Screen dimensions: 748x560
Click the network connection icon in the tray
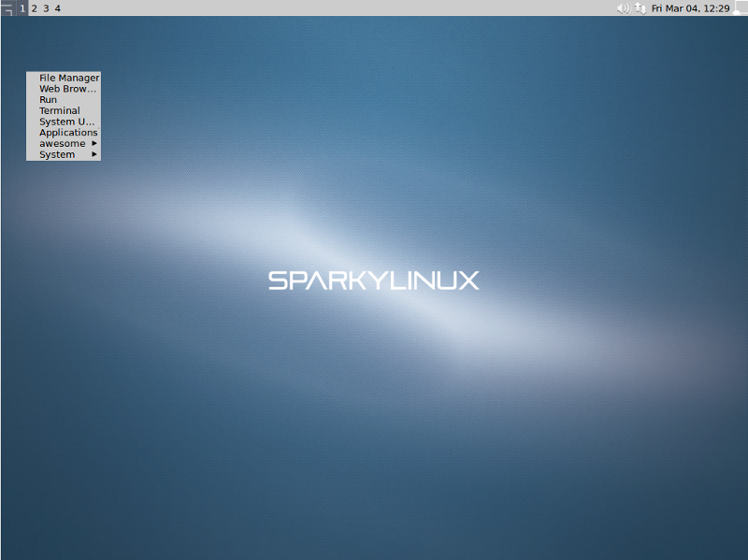click(640, 8)
